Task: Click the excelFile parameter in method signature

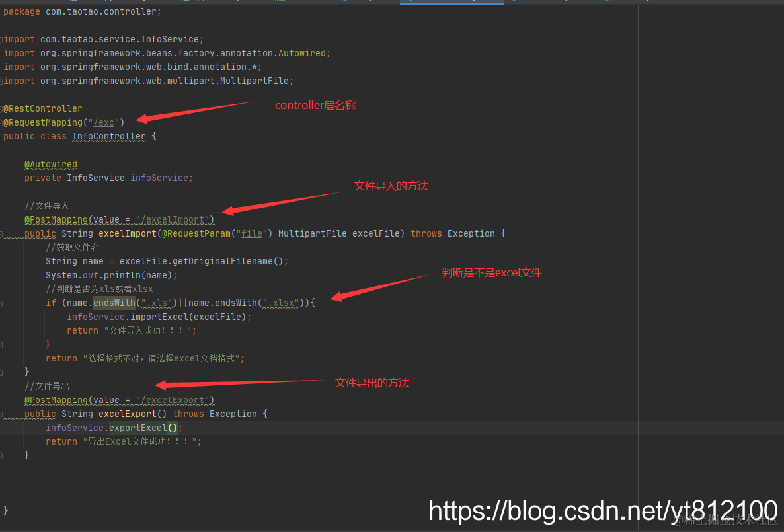Action: (375, 233)
